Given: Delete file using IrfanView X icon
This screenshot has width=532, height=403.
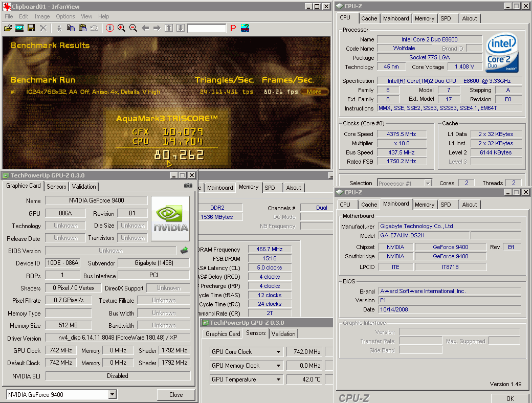Looking at the screenshot, I should (43, 28).
